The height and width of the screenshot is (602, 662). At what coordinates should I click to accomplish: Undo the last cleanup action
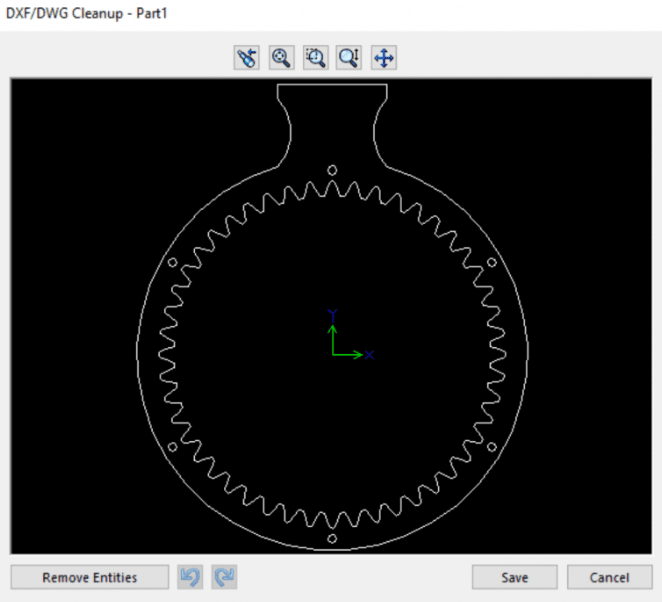[189, 577]
